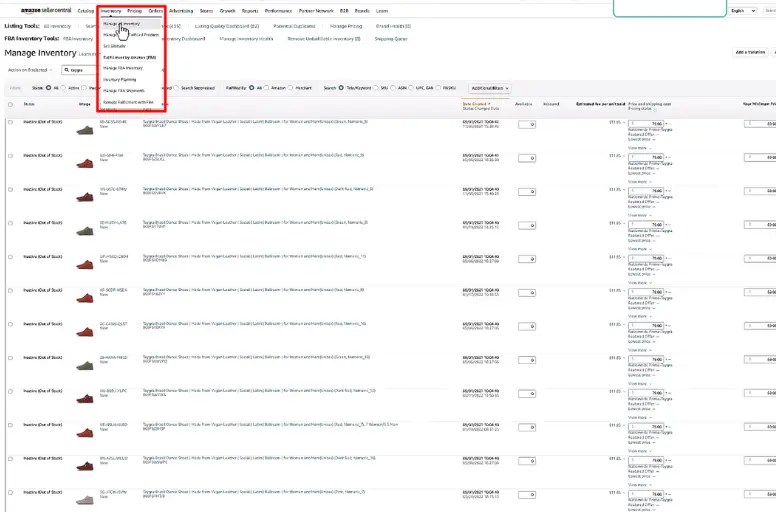Open the Orders menu

point(155,11)
